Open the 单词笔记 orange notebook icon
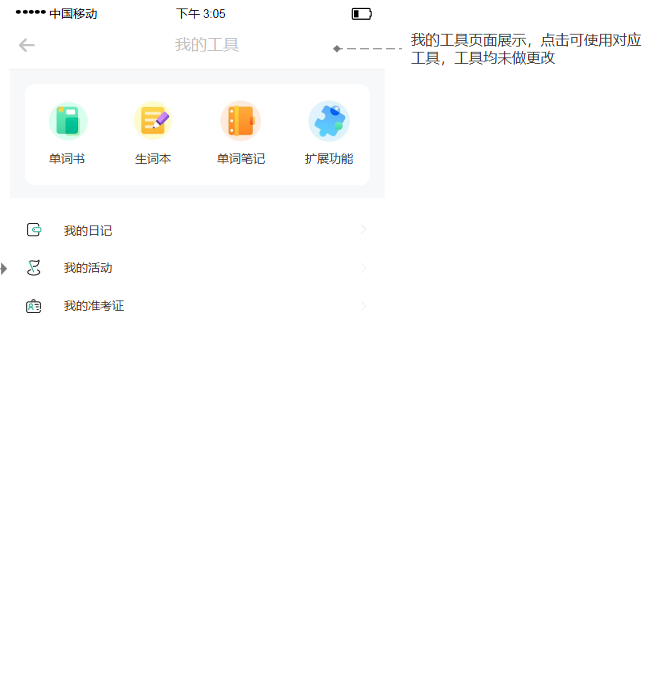The width and height of the screenshot is (647, 700). coord(240,121)
